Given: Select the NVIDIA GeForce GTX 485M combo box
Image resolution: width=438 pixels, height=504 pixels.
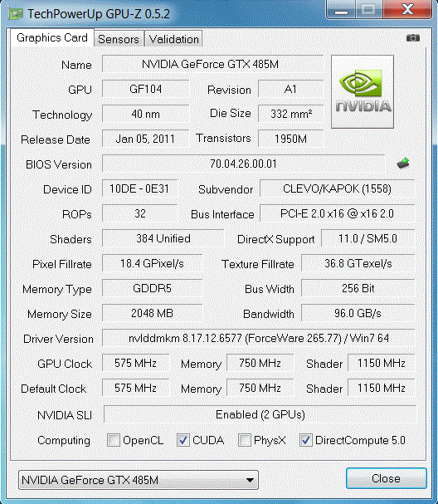Looking at the screenshot, I should 139,480.
